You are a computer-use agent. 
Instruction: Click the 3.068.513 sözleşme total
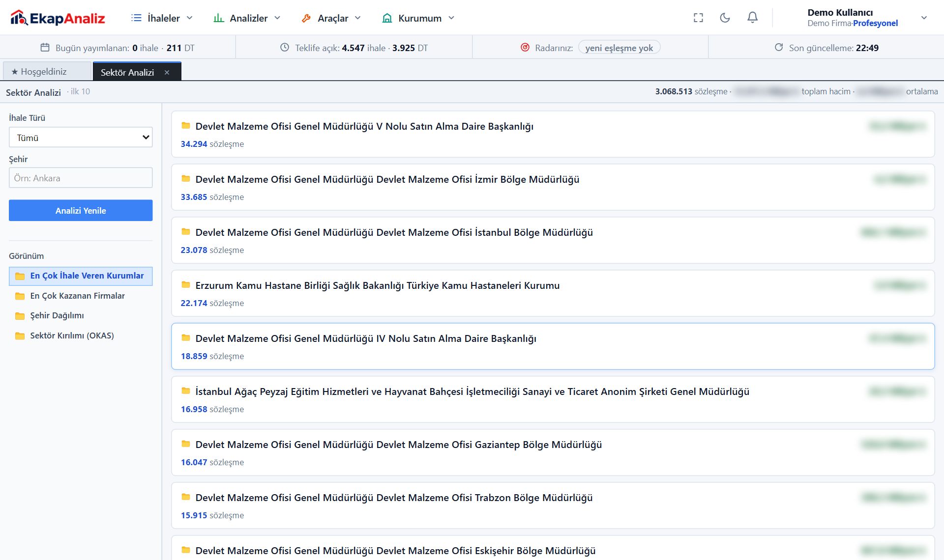point(691,91)
